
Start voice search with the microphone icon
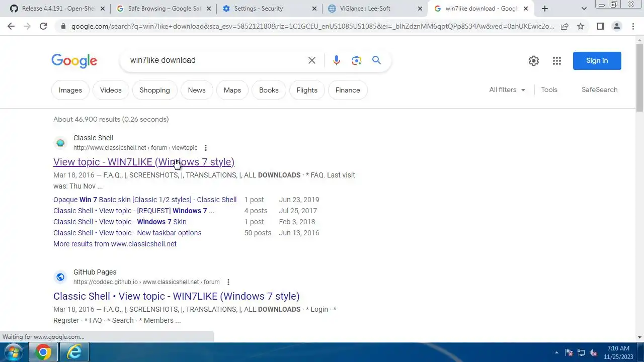[x=337, y=60]
